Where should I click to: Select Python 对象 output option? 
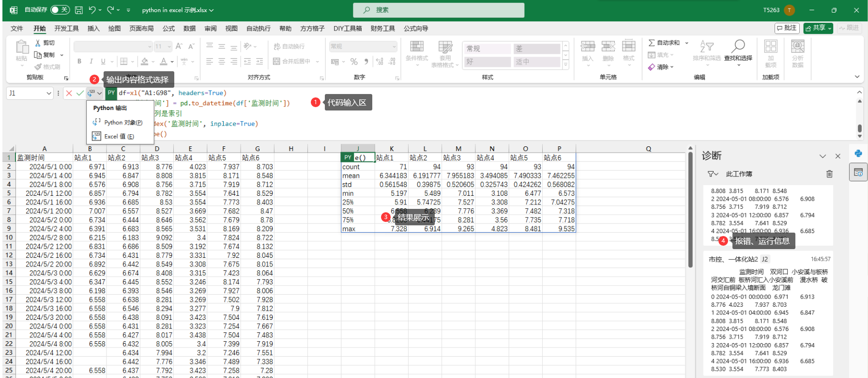[x=119, y=123]
